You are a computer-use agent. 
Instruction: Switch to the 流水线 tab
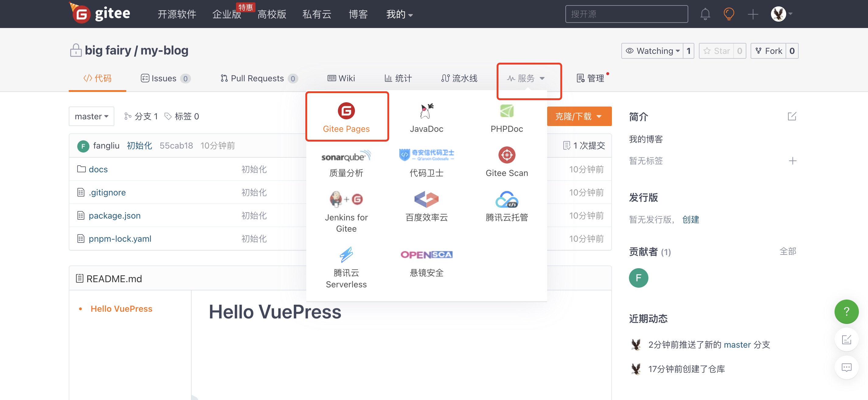click(459, 79)
